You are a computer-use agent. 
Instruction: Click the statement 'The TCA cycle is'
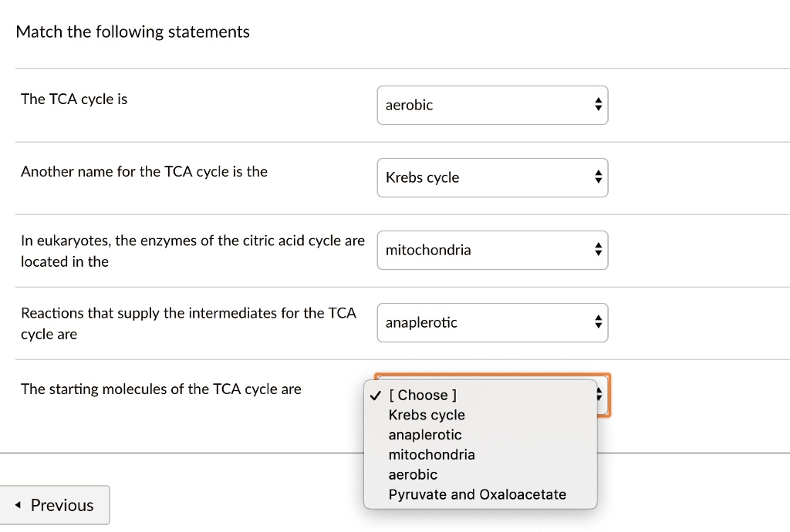[x=74, y=99]
